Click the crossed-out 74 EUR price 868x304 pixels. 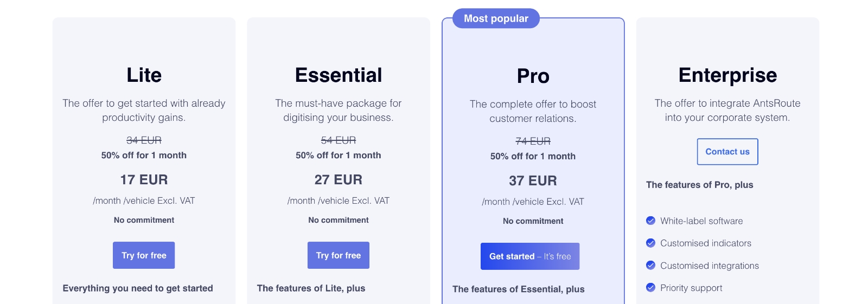pyautogui.click(x=533, y=141)
